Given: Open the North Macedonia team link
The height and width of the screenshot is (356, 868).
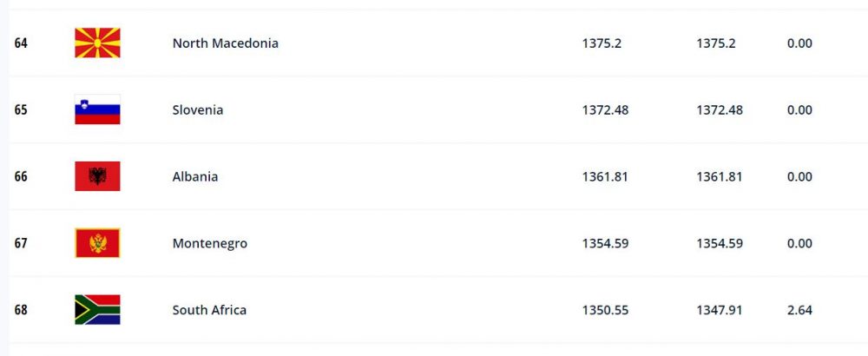Looking at the screenshot, I should (226, 43).
